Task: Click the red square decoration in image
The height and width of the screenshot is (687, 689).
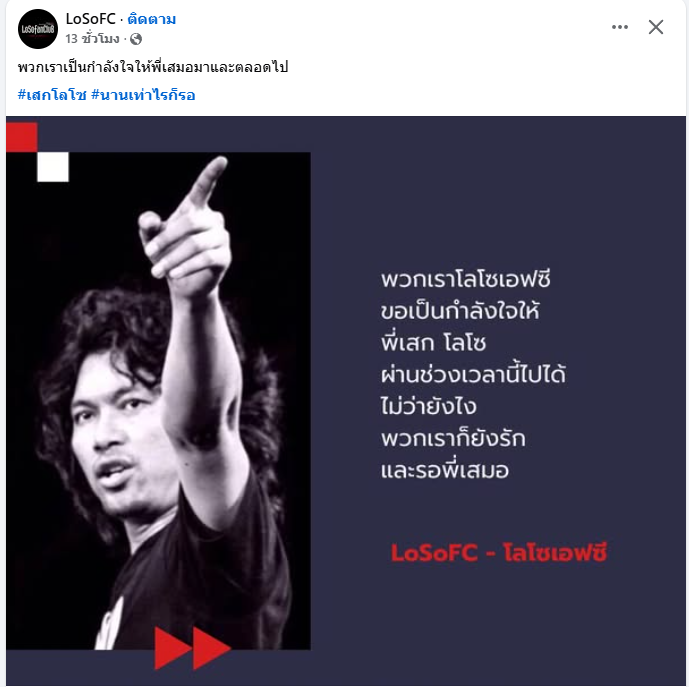Action: tap(22, 137)
